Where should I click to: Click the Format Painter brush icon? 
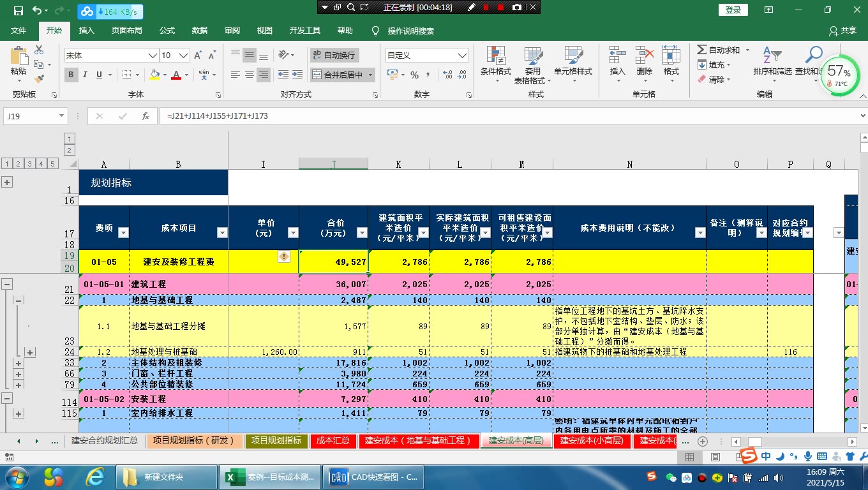(x=39, y=79)
